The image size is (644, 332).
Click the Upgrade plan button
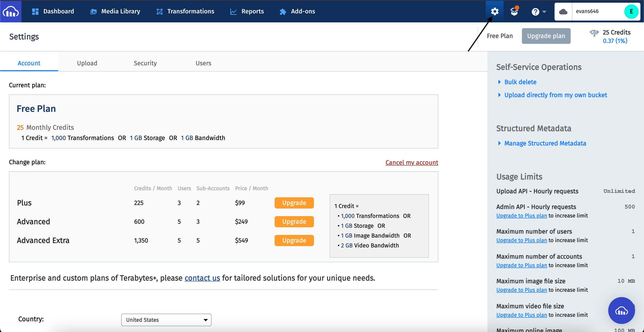tap(546, 36)
